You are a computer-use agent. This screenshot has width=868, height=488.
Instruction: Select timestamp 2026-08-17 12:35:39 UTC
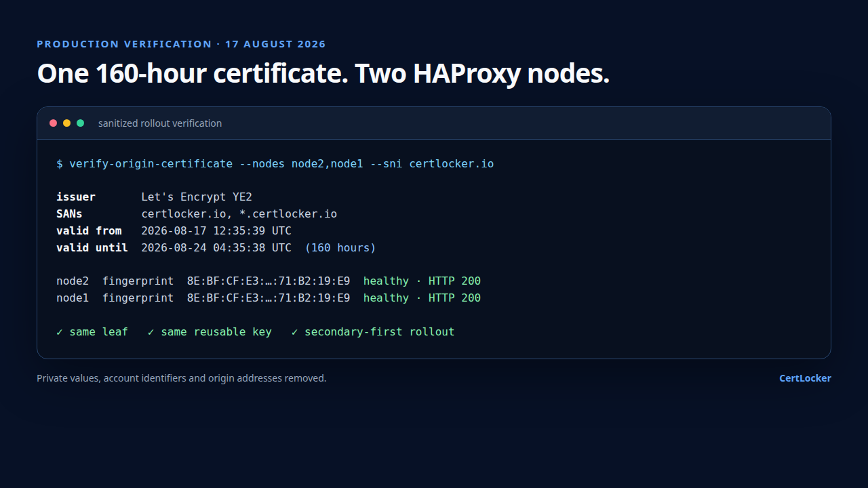(x=216, y=231)
